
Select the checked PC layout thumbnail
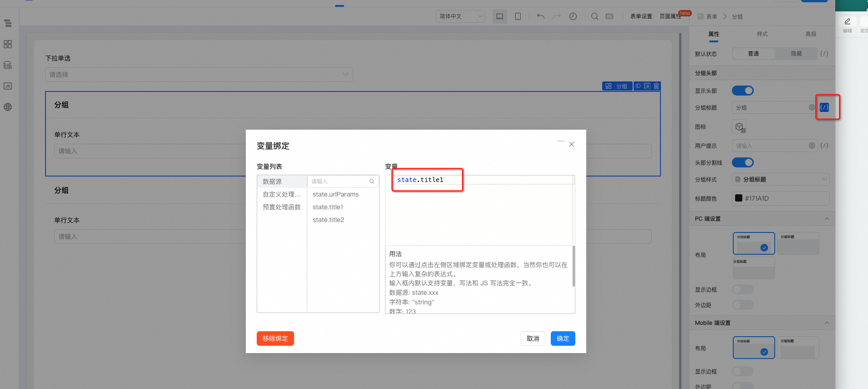754,243
